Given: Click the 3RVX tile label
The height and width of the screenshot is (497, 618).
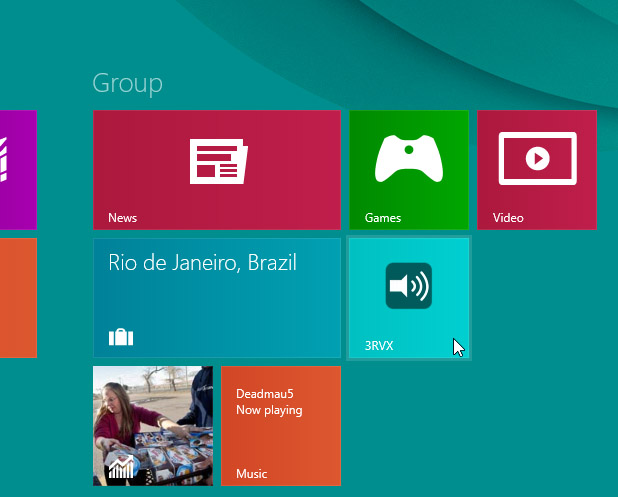Looking at the screenshot, I should pos(379,346).
